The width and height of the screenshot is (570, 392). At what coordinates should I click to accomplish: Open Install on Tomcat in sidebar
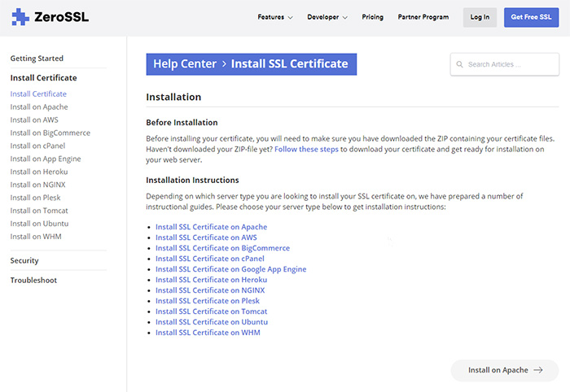[x=39, y=211]
